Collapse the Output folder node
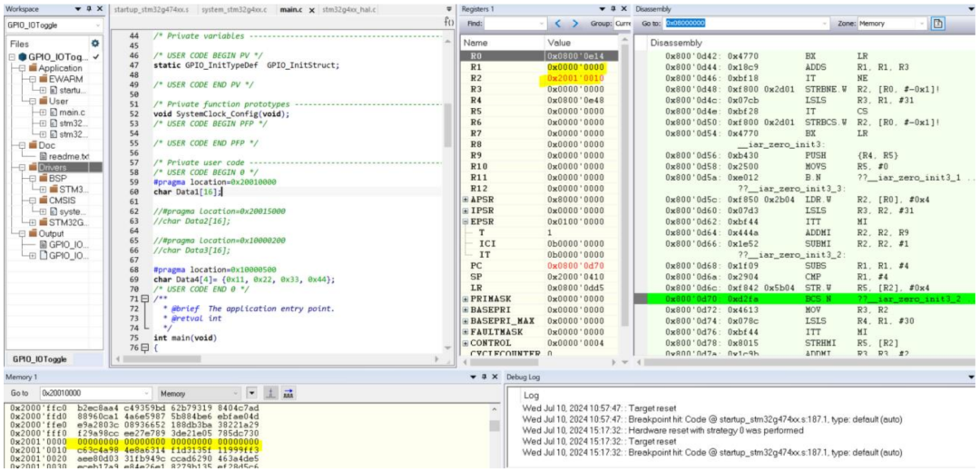 (x=23, y=233)
